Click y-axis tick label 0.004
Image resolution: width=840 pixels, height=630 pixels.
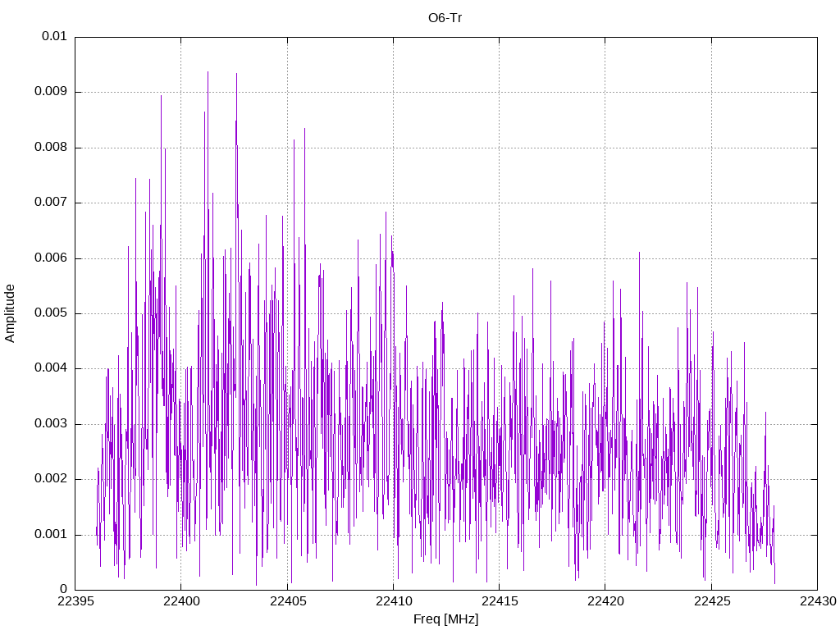[x=51, y=368]
